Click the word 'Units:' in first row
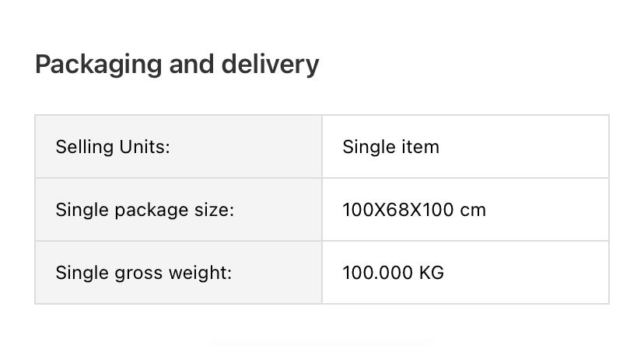Screen dimensions: 644x359 145,147
